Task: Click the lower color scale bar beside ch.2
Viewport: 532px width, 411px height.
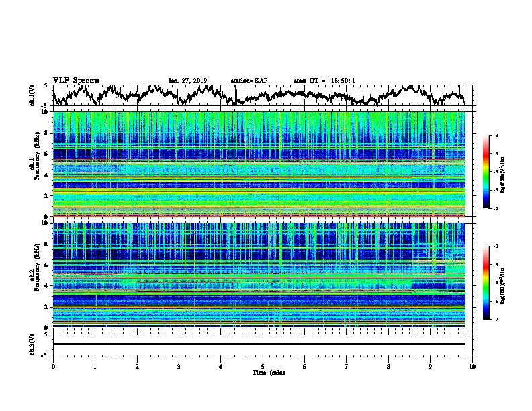Action: pyautogui.click(x=486, y=283)
